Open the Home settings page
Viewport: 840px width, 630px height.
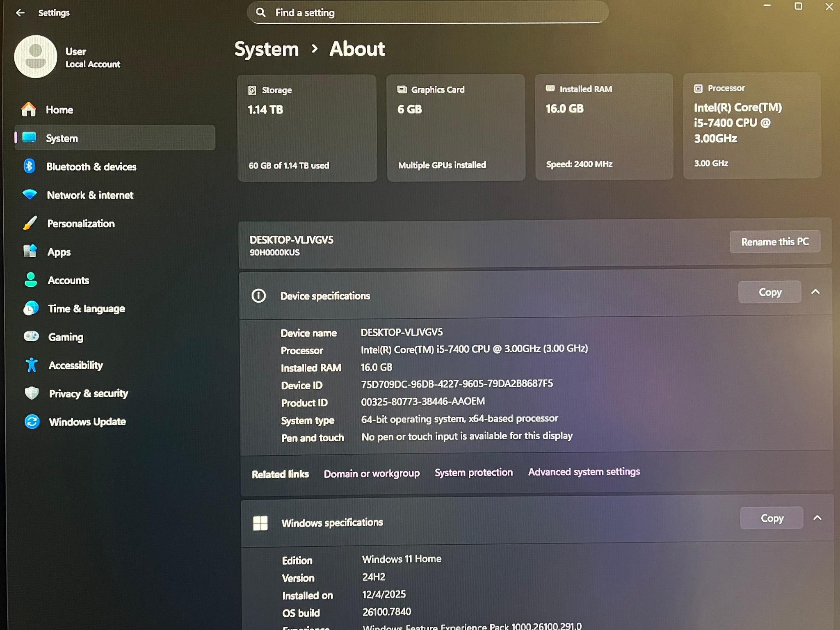pos(115,110)
